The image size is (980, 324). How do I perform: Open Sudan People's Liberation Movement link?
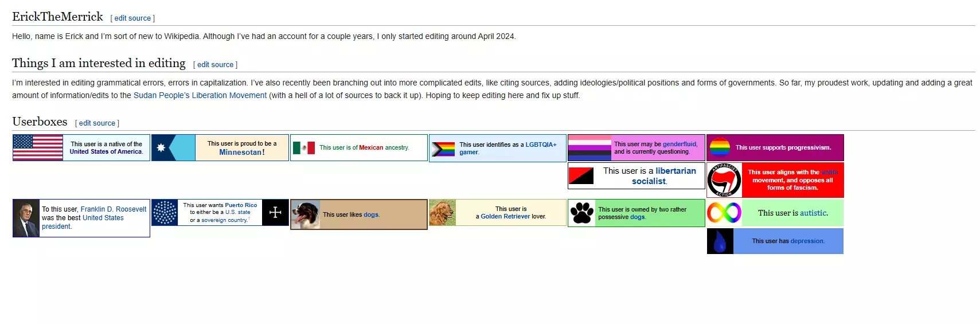tap(200, 95)
